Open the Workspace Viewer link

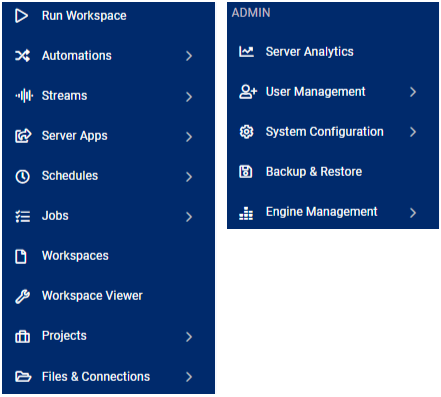(92, 296)
